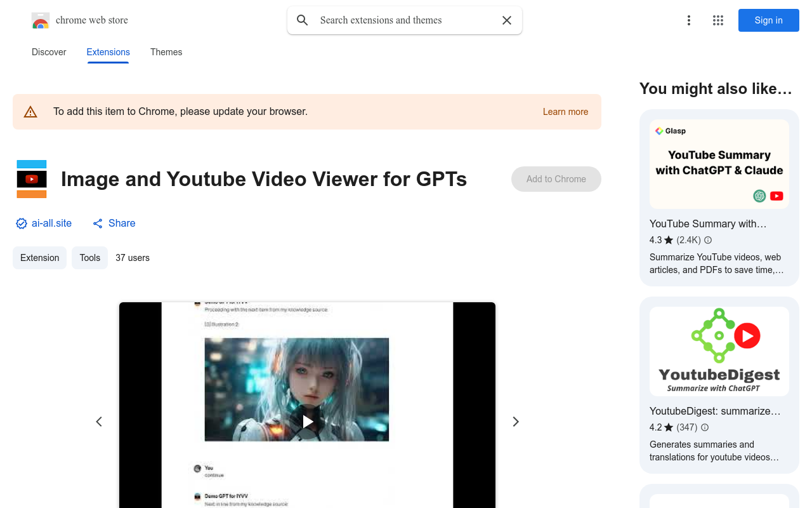Click the Image and Youtube Video Viewer heading
The image size is (812, 508).
tap(264, 179)
